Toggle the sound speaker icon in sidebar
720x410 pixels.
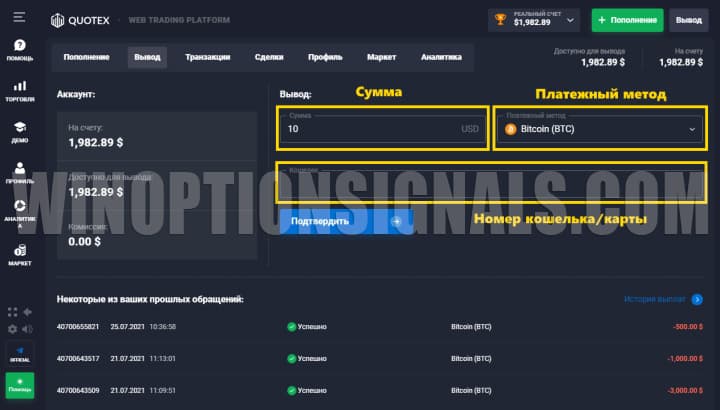click(28, 328)
